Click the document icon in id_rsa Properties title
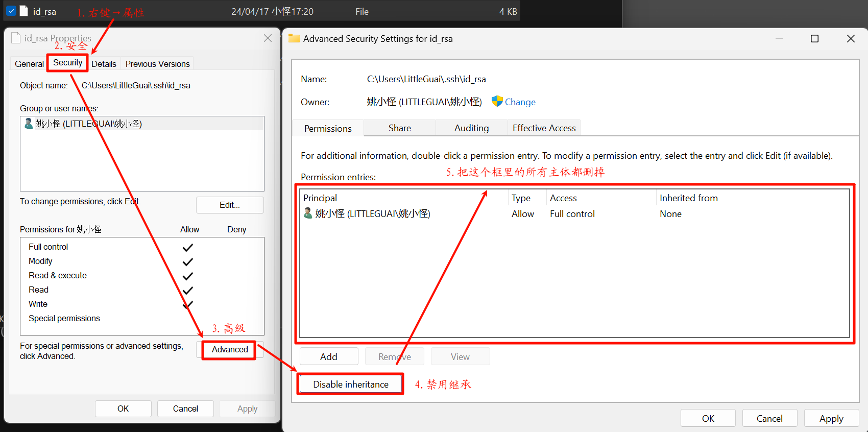 (16, 38)
